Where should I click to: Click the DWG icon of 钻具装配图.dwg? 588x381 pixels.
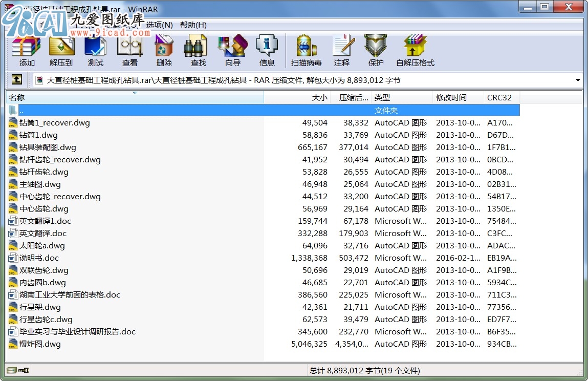pyautogui.click(x=13, y=147)
